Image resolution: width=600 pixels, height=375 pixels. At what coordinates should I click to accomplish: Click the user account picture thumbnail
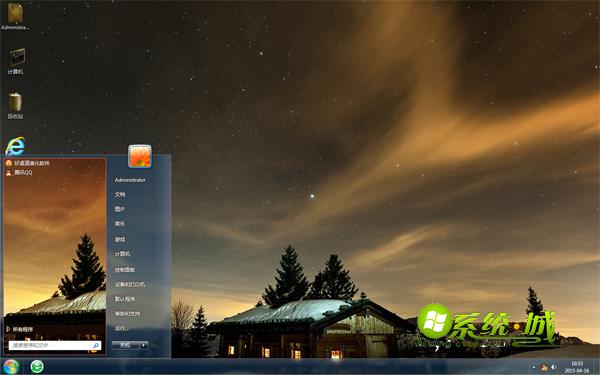[140, 156]
